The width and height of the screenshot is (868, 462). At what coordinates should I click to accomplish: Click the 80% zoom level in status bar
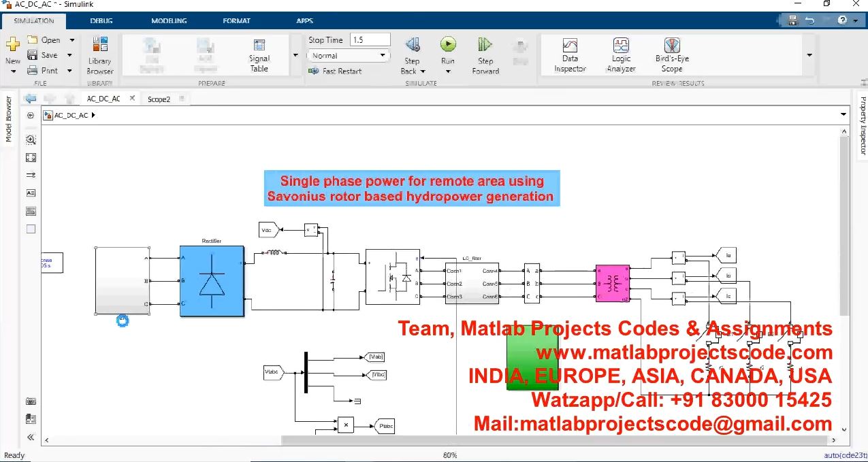(x=450, y=455)
